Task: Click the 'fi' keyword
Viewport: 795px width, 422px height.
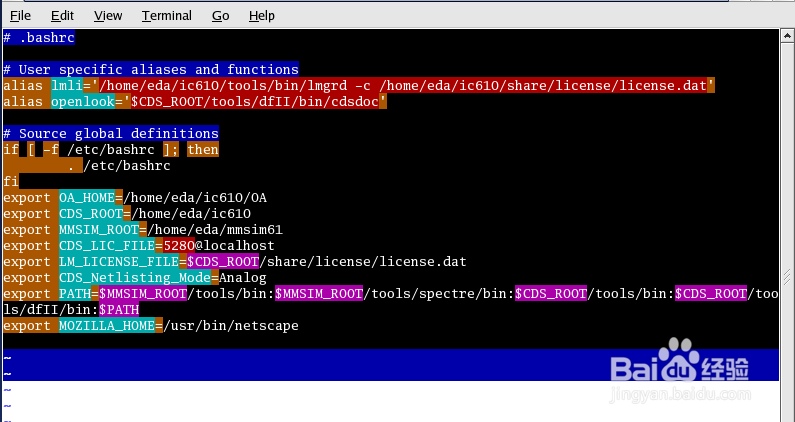Action: 11,182
